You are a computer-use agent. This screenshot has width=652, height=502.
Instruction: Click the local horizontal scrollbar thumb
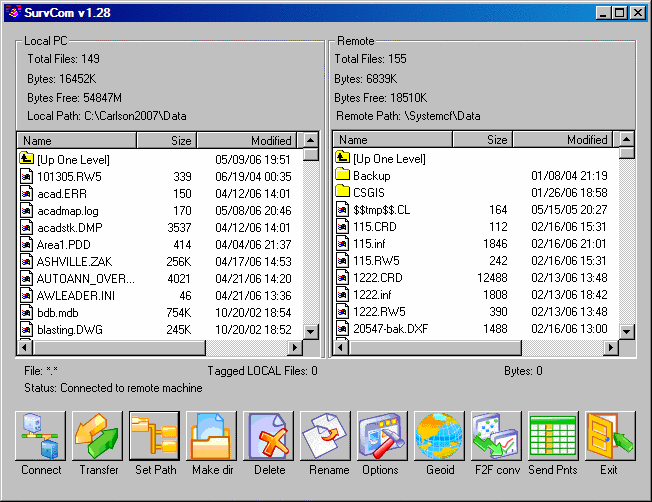tap(119, 347)
